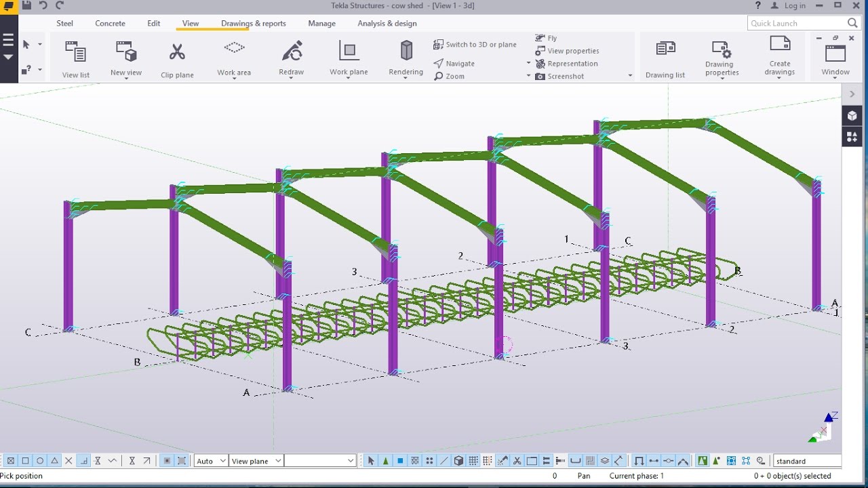Click the help question mark icon

pos(758,5)
